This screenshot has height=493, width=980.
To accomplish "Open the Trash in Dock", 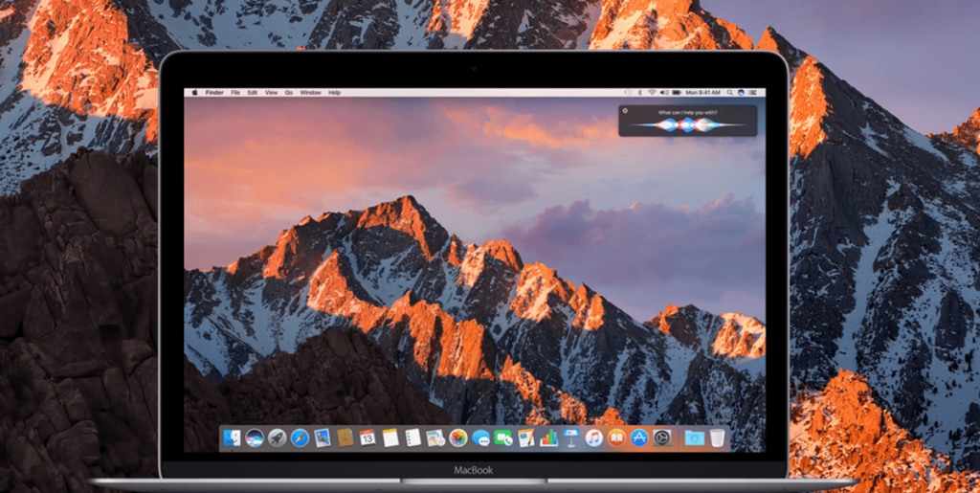I will coord(718,438).
